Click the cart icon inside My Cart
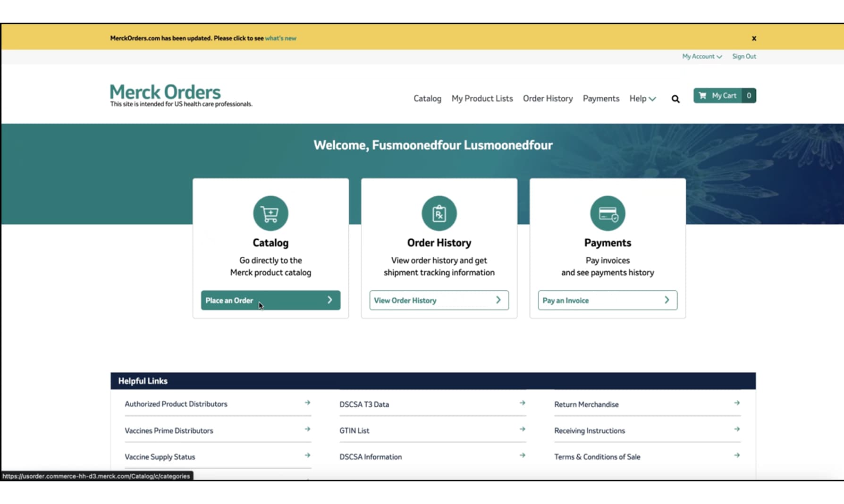844x504 pixels. pos(702,95)
